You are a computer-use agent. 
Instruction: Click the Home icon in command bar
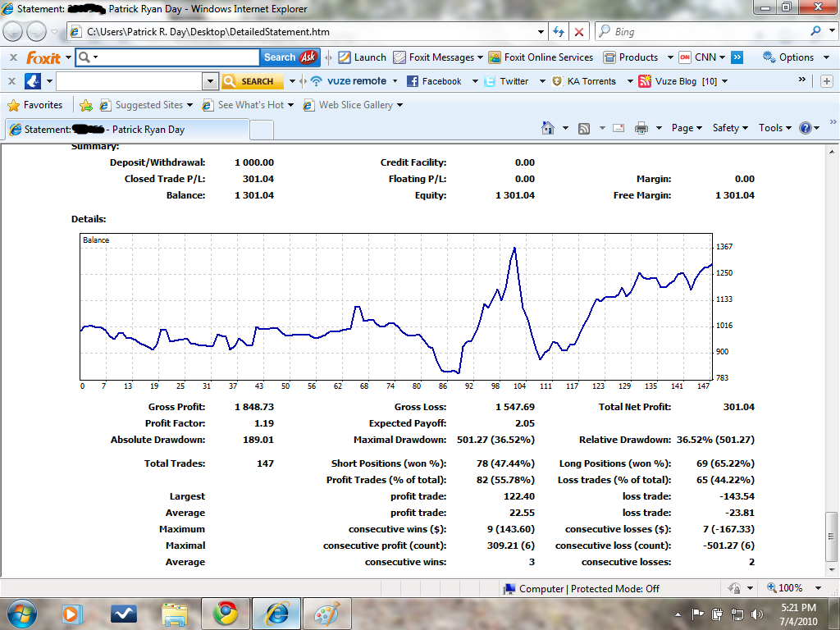tap(547, 128)
